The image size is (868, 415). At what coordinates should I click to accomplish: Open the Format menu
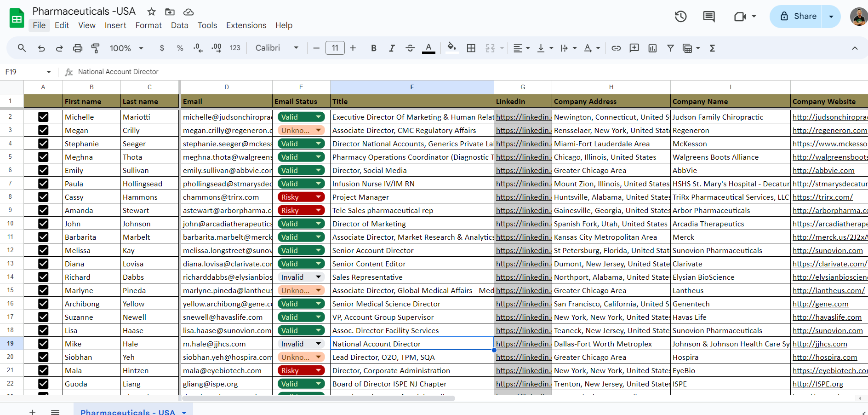pos(148,25)
